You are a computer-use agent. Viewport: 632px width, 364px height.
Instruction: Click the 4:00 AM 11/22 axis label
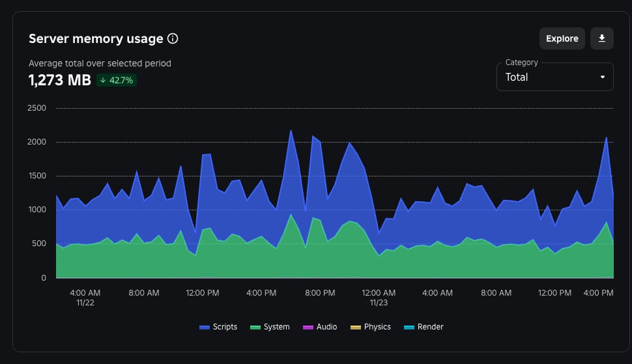tap(85, 298)
